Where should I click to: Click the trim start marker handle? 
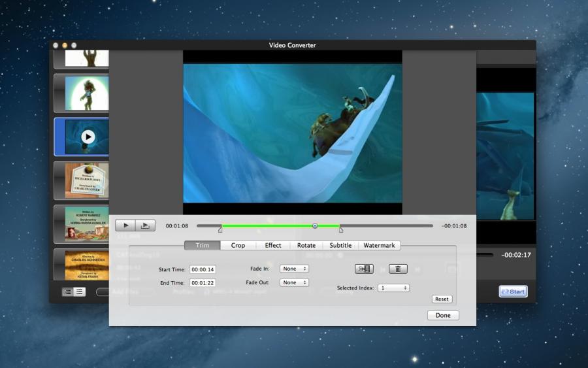click(x=220, y=229)
